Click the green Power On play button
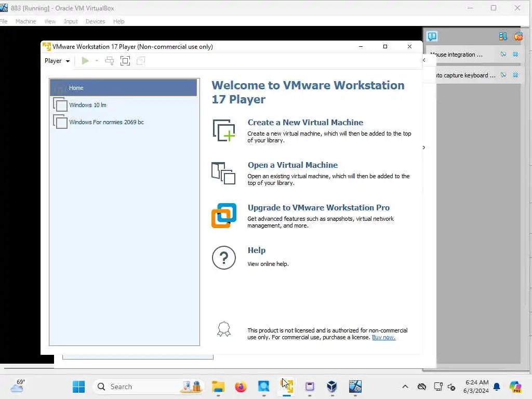The image size is (532, 399). 85,61
